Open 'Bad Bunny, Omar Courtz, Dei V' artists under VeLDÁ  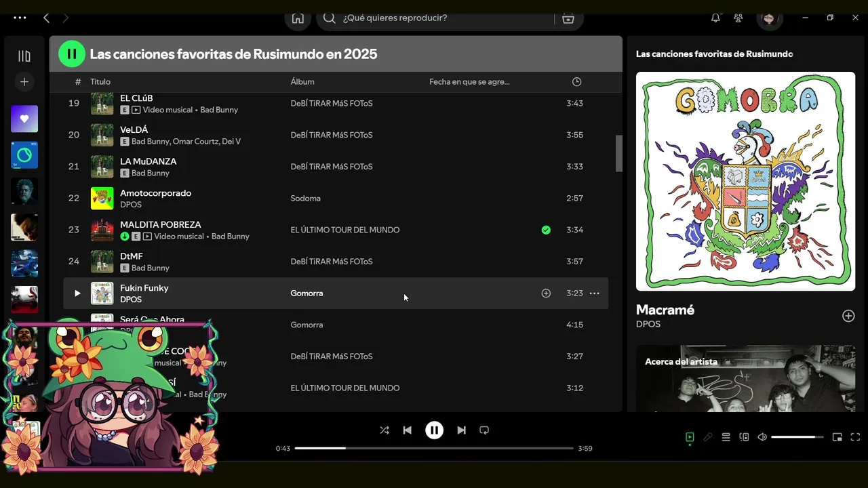tap(186, 142)
